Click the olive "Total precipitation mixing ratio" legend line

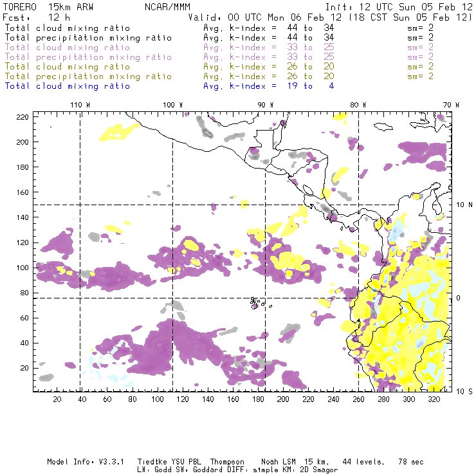coord(88,76)
